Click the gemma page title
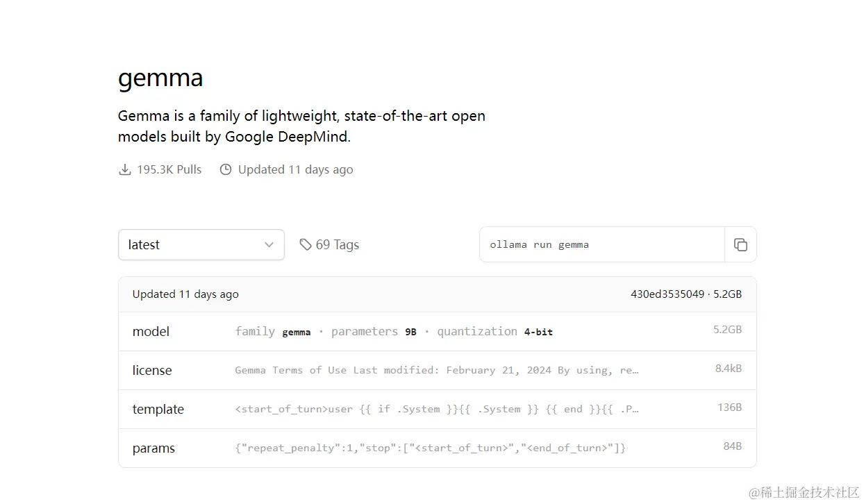Image resolution: width=864 pixels, height=504 pixels. (160, 78)
